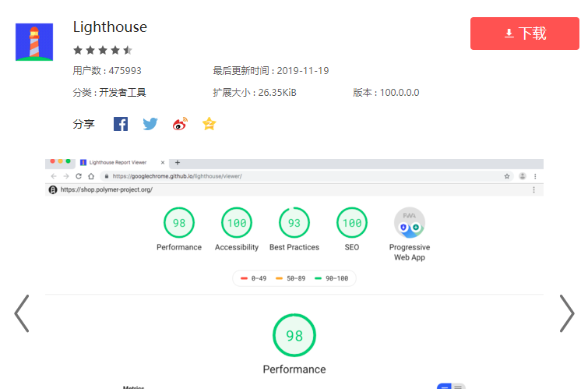Open the browser profile avatar icon

(523, 176)
